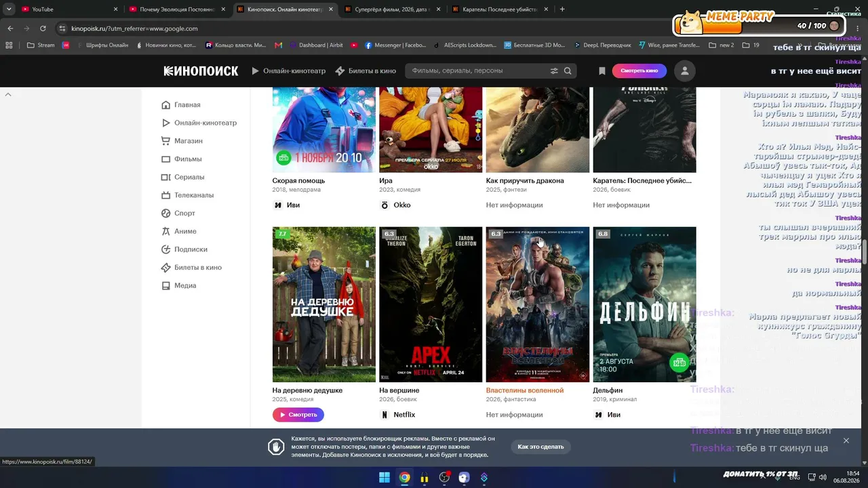This screenshot has height=488, width=868.
Task: Click Смотреть button under На деревню дедушке
Action: pos(298,415)
